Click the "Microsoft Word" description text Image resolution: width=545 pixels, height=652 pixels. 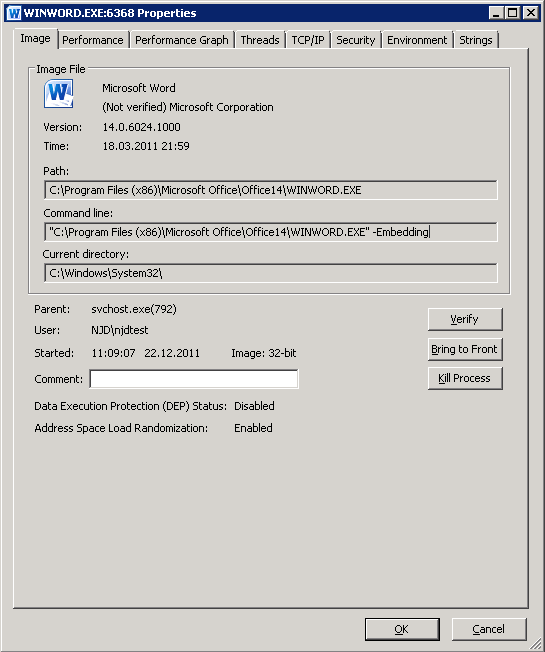(139, 88)
